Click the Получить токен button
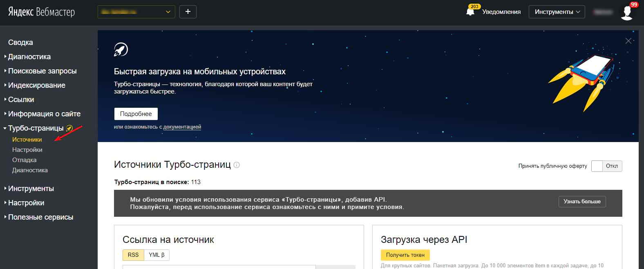This screenshot has height=269, width=644. 405,255
